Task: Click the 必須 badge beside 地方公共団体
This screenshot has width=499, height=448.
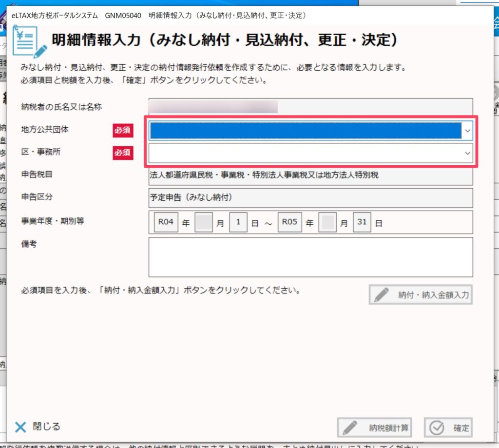Action: pos(123,131)
